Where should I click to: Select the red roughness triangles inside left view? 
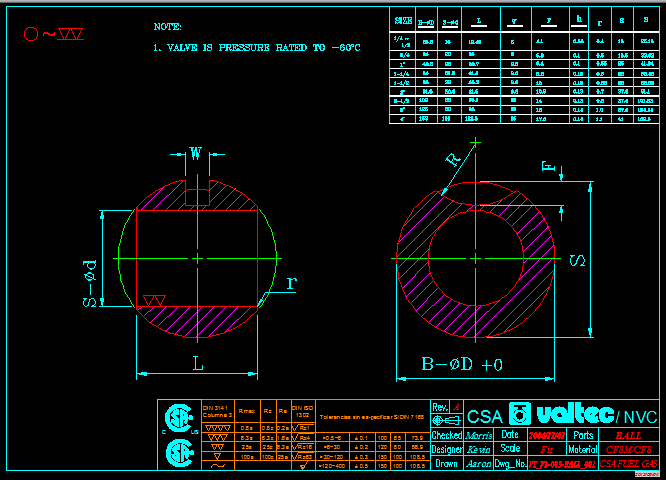click(x=154, y=300)
